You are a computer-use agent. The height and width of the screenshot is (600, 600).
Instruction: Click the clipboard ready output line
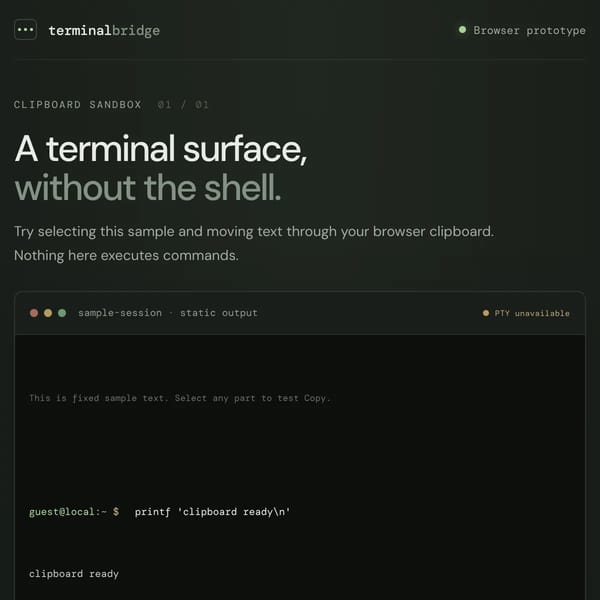tap(74, 574)
